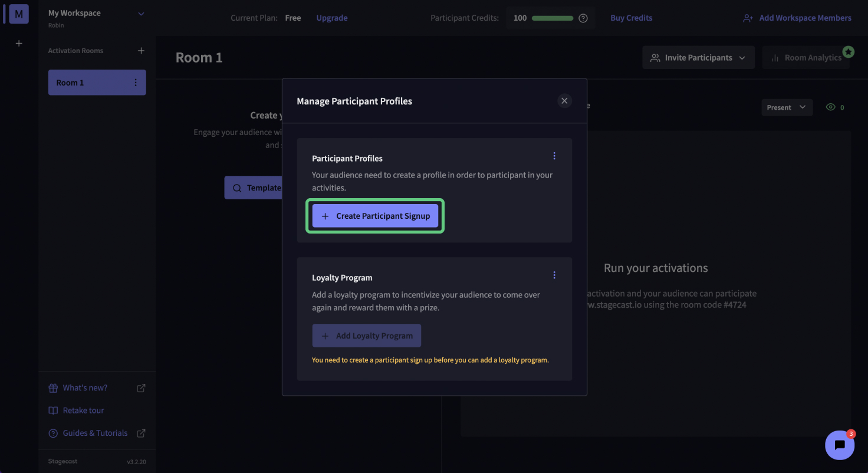This screenshot has height=473, width=868.
Task: Click the participant credits help question mark
Action: (x=583, y=18)
